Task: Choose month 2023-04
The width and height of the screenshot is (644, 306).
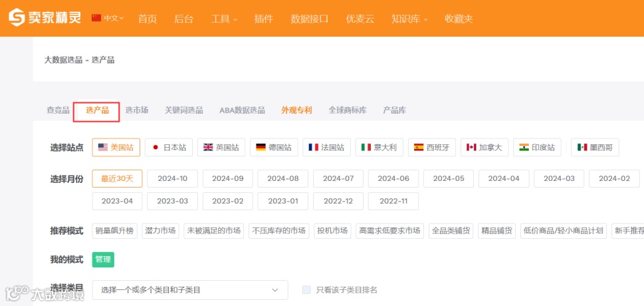Action: [117, 201]
